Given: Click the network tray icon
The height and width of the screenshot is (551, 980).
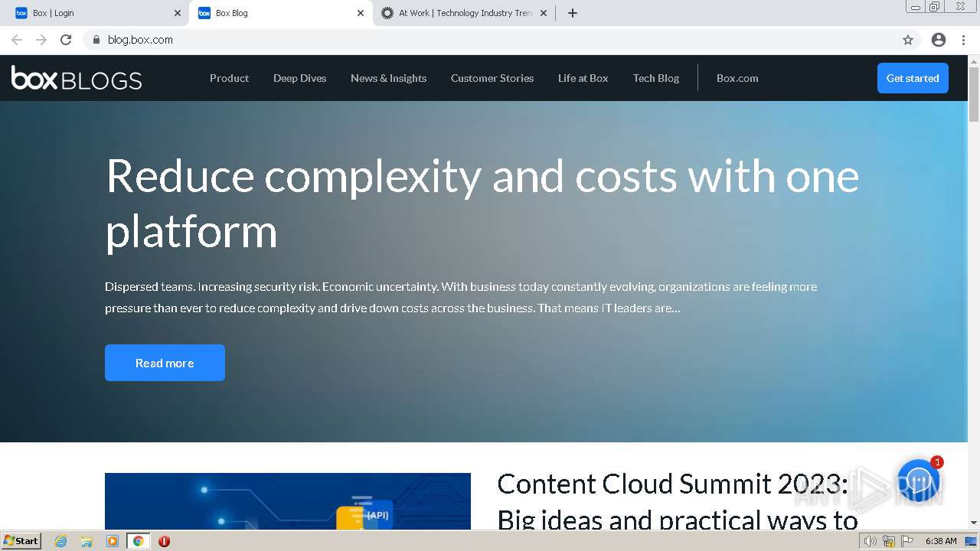Looking at the screenshot, I should coord(889,541).
